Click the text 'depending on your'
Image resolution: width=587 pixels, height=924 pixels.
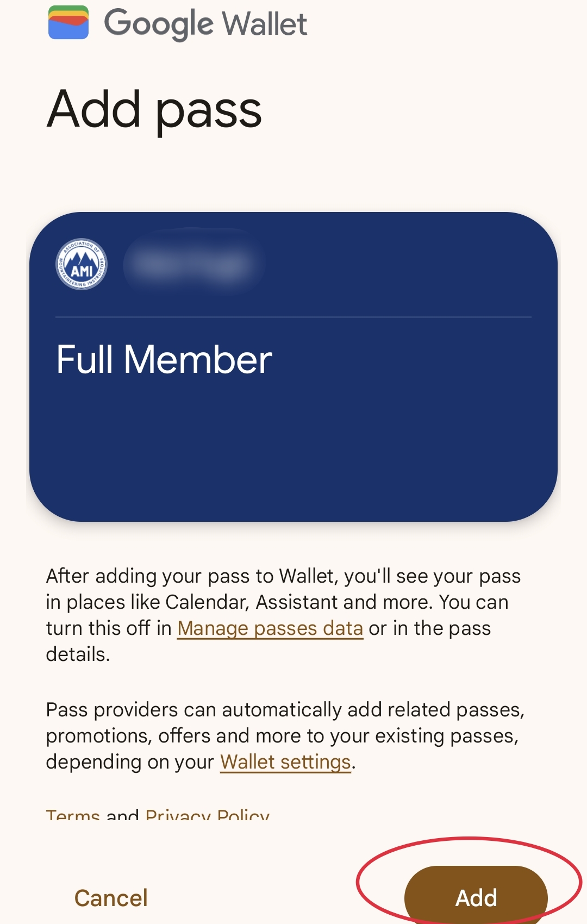(130, 762)
